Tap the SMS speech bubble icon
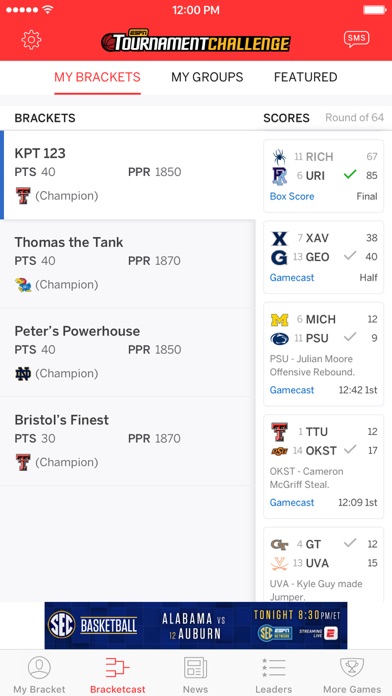This screenshot has width=392, height=696. (356, 40)
